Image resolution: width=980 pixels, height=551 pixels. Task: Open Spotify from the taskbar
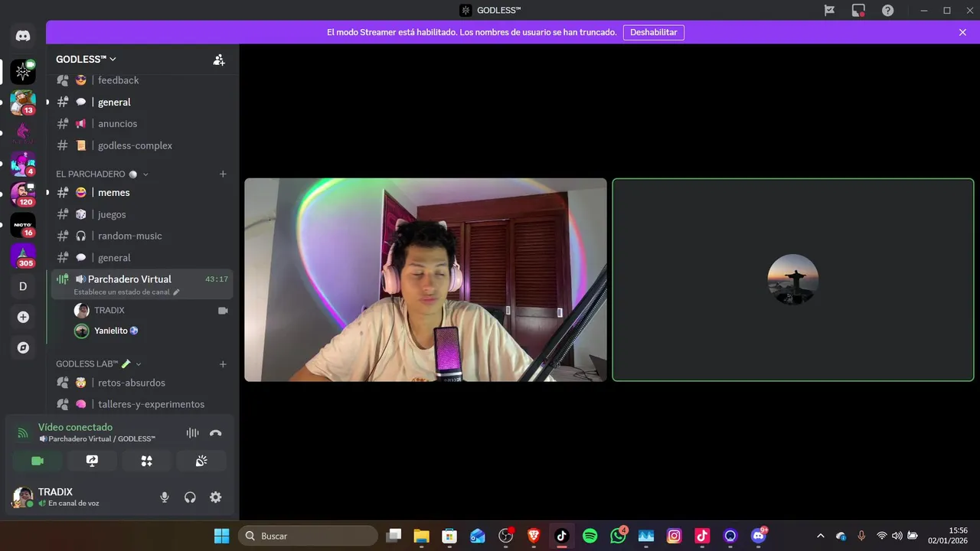point(590,536)
